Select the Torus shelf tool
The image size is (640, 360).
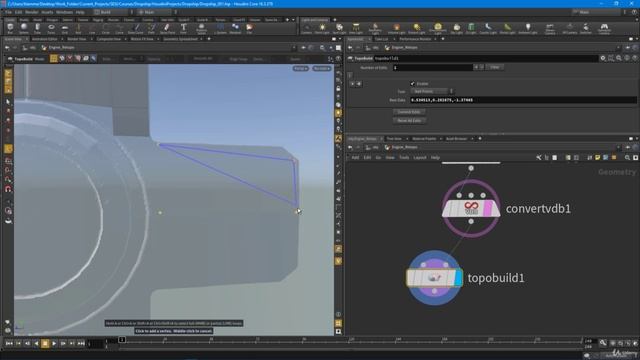pyautogui.click(x=51, y=29)
